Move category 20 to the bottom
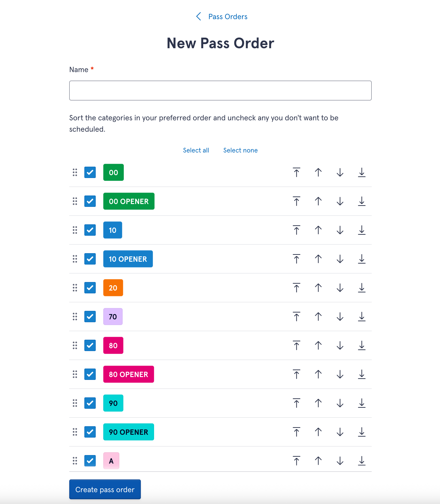The width and height of the screenshot is (440, 504). tap(362, 288)
